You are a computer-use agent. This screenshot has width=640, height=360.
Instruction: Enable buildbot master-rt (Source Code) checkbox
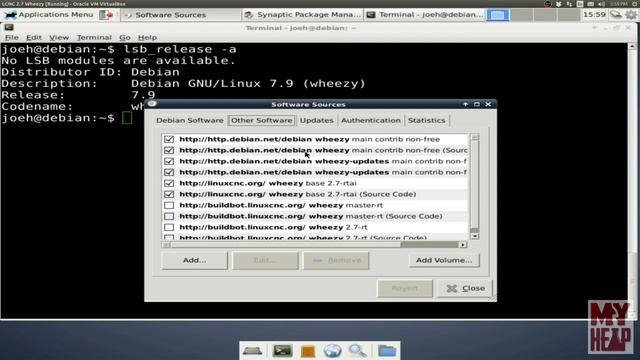coord(169,216)
